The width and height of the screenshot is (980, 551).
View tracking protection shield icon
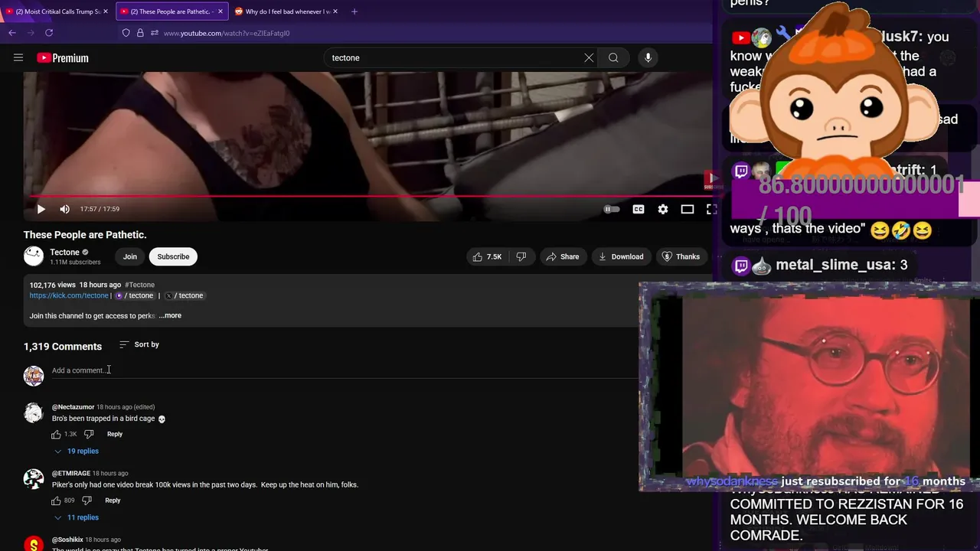(x=126, y=33)
